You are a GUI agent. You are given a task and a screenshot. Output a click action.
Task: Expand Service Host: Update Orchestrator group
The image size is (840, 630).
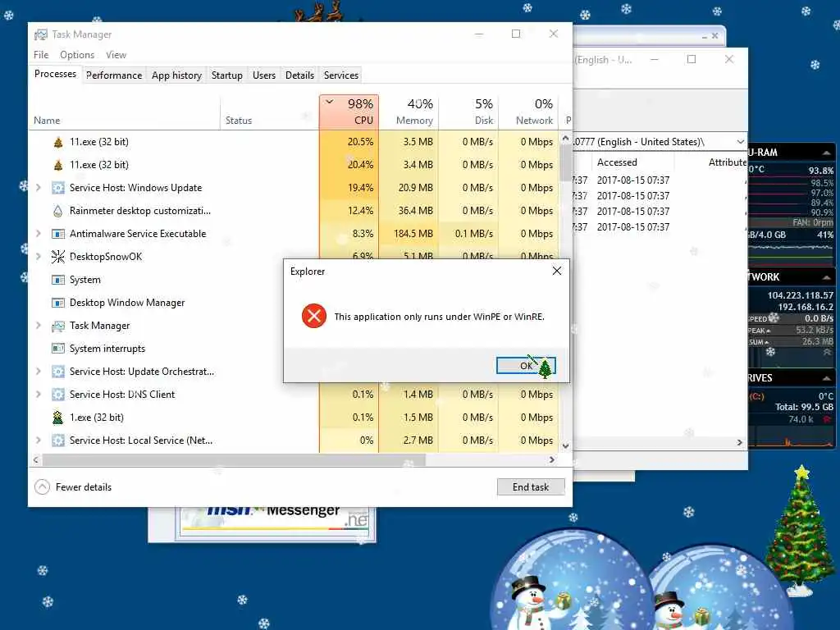click(38, 372)
